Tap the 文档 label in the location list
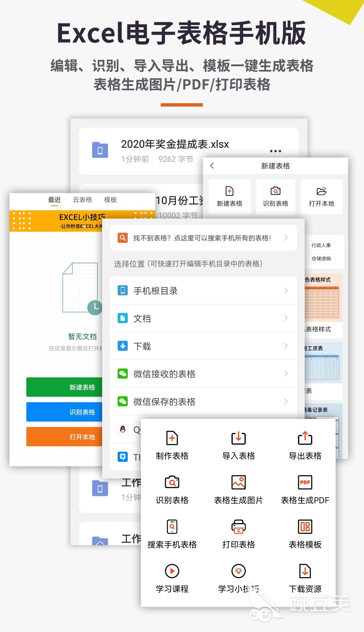 [142, 318]
